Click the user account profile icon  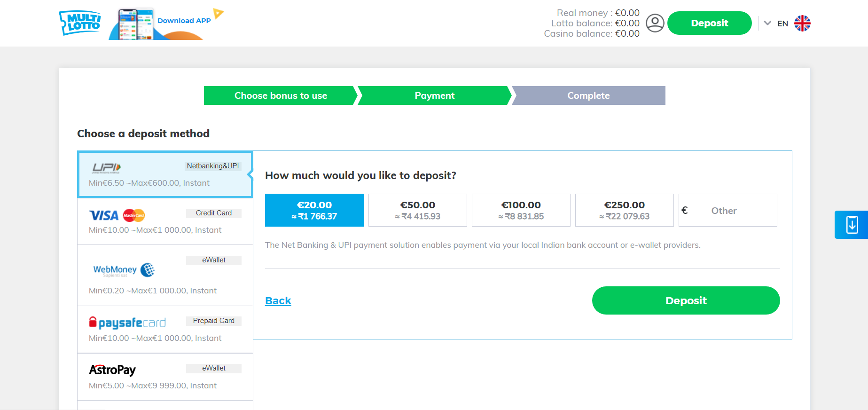[655, 23]
